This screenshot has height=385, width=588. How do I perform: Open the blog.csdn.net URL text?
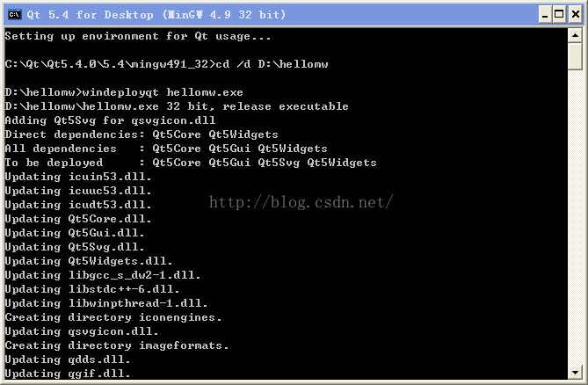tap(300, 203)
